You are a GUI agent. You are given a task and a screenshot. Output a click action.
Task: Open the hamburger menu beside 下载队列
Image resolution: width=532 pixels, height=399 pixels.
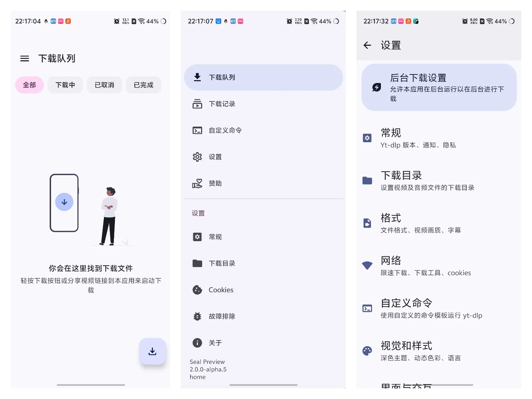tap(24, 59)
